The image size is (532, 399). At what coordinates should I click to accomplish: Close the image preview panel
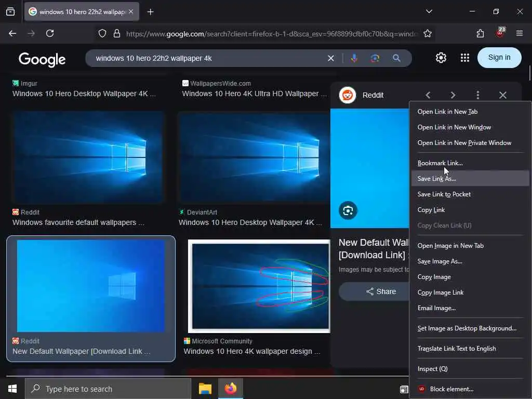503,95
